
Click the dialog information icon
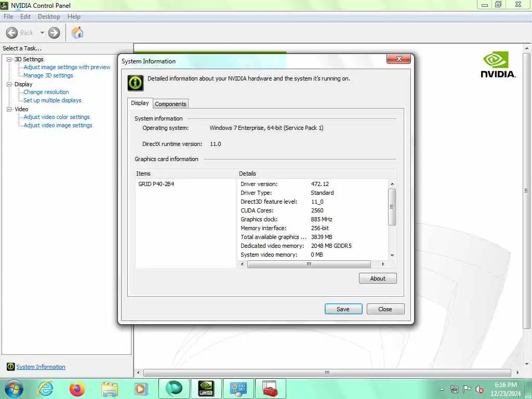136,83
